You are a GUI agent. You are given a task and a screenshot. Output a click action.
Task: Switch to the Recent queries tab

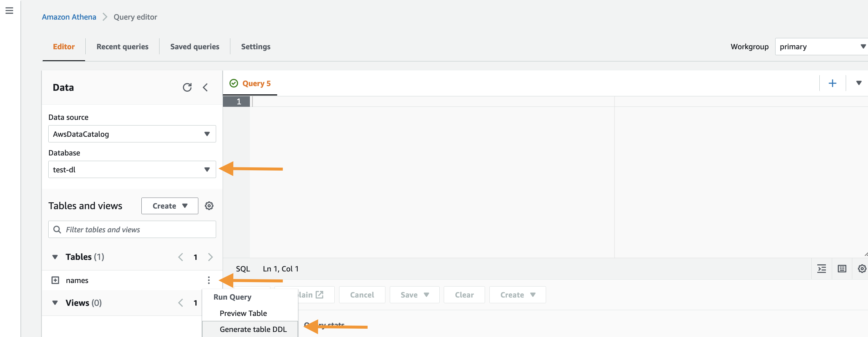(x=122, y=47)
